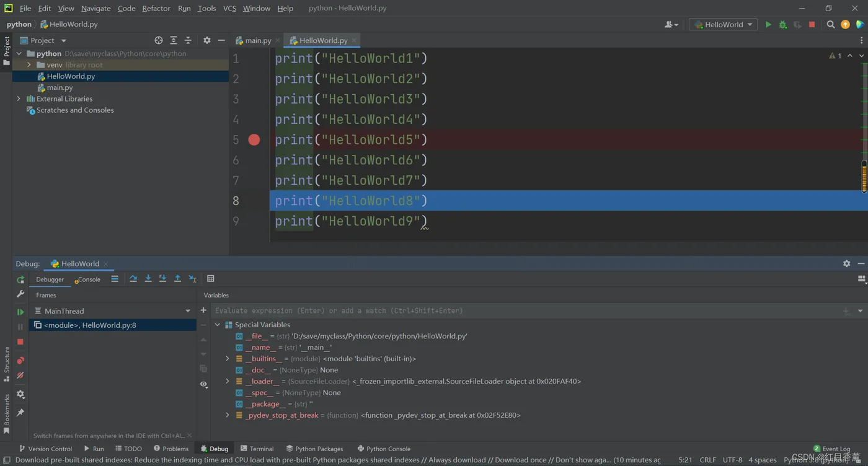Click Expand All in Project panel
The width and height of the screenshot is (868, 466).
(x=174, y=40)
